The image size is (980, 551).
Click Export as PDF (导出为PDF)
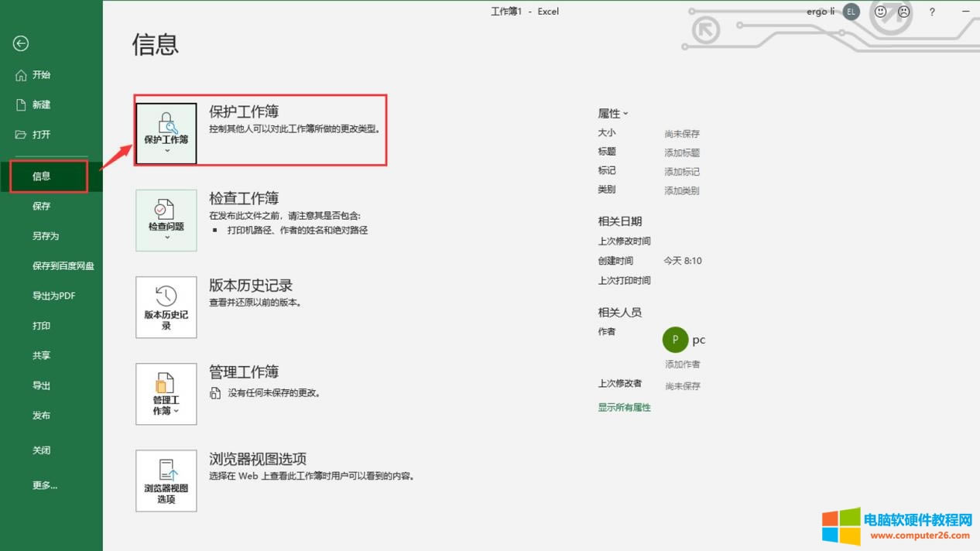coord(53,296)
